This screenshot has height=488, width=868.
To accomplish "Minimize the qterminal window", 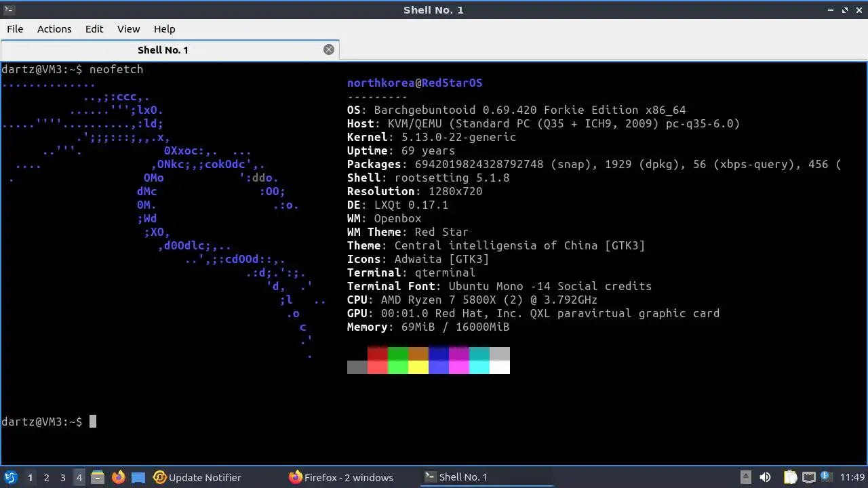I will click(x=831, y=9).
